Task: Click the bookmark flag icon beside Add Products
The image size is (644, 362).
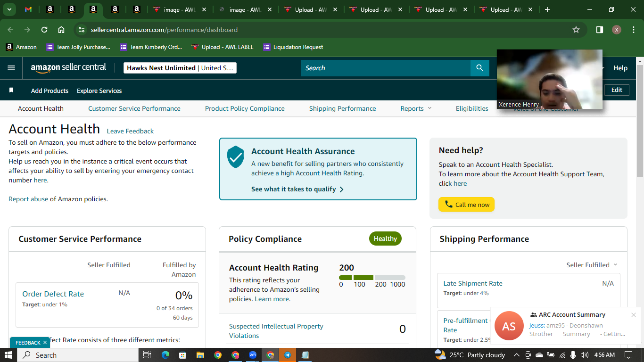Action: point(11,90)
